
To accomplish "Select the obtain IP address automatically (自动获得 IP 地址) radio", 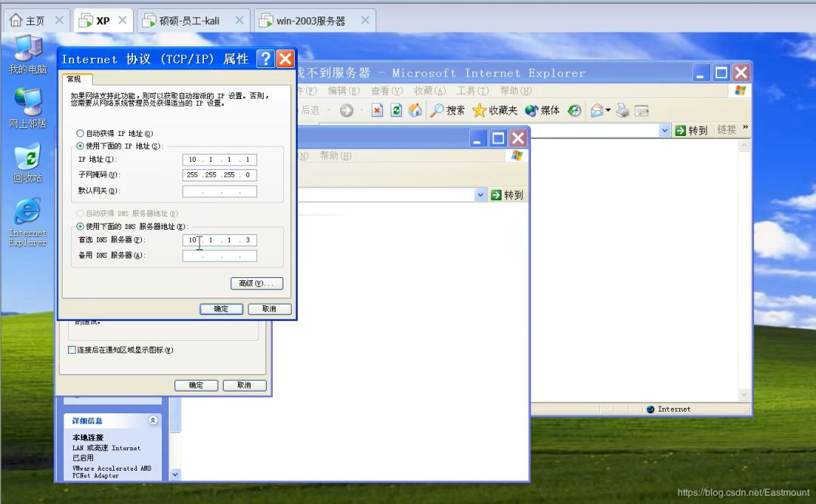I will pos(80,133).
